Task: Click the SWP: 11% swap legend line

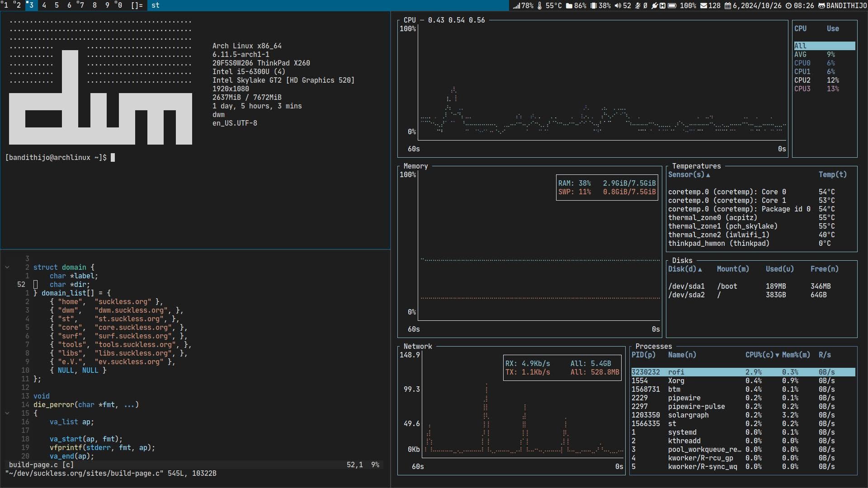Action: click(x=607, y=192)
